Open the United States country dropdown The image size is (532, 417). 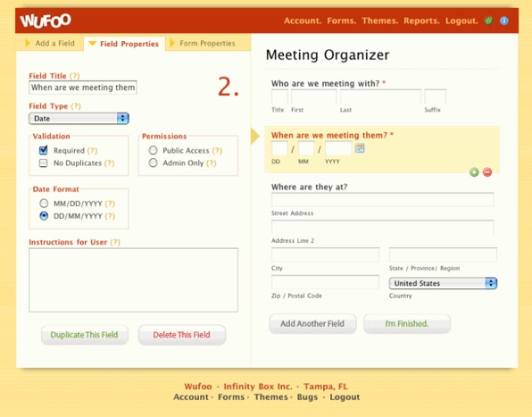443,283
